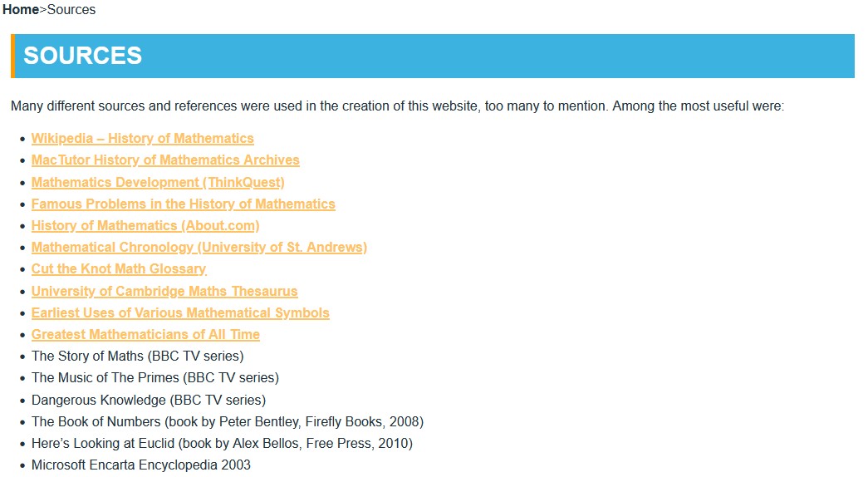
Task: Go to Home in the breadcrumb
Action: 21,9
